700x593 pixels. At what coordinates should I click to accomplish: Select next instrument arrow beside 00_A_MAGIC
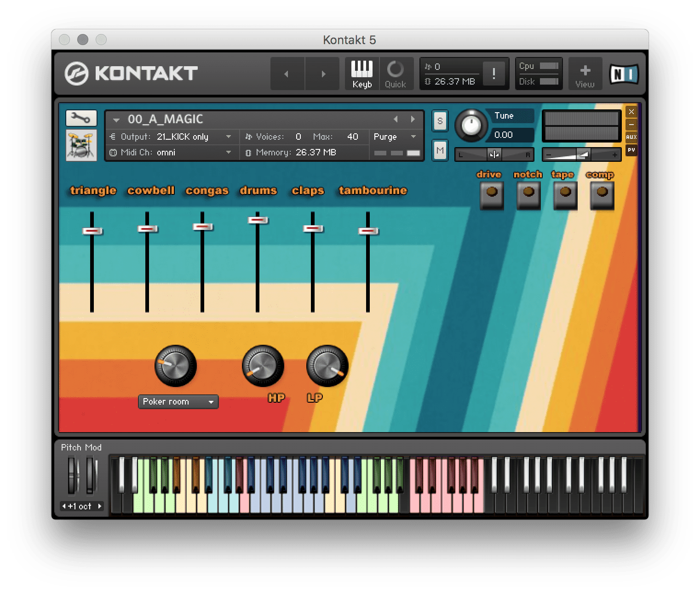click(x=413, y=119)
